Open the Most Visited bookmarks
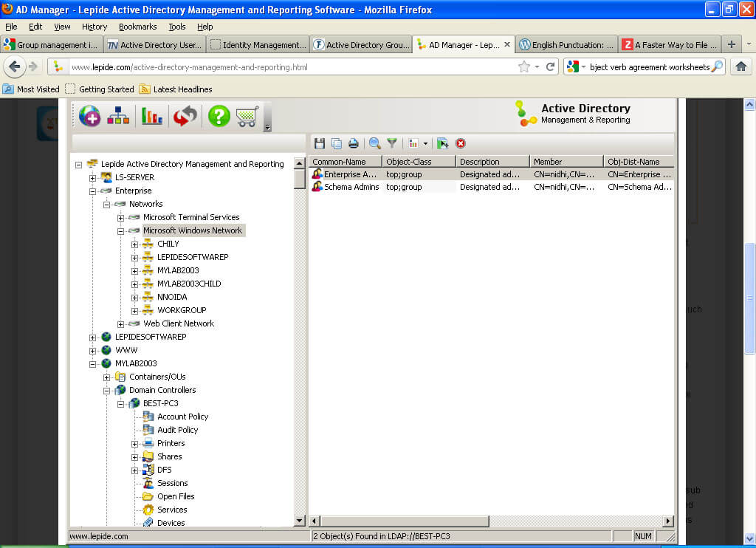The image size is (756, 548). pyautogui.click(x=31, y=89)
